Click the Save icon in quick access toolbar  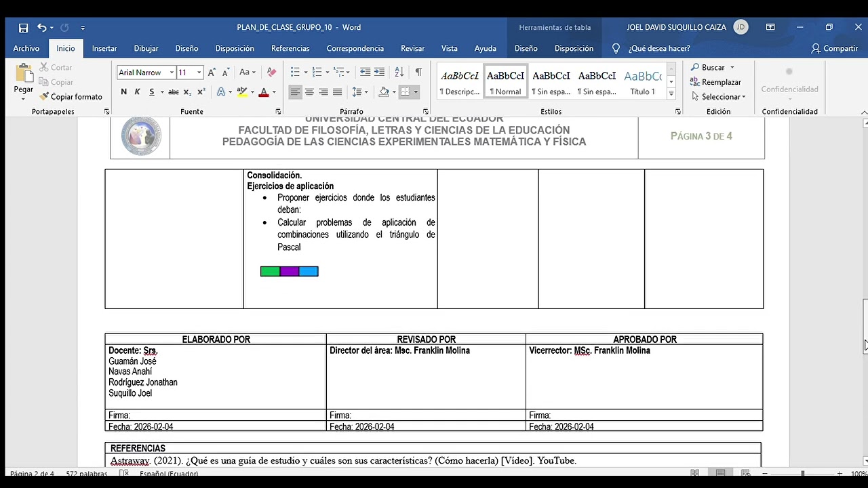(x=24, y=28)
